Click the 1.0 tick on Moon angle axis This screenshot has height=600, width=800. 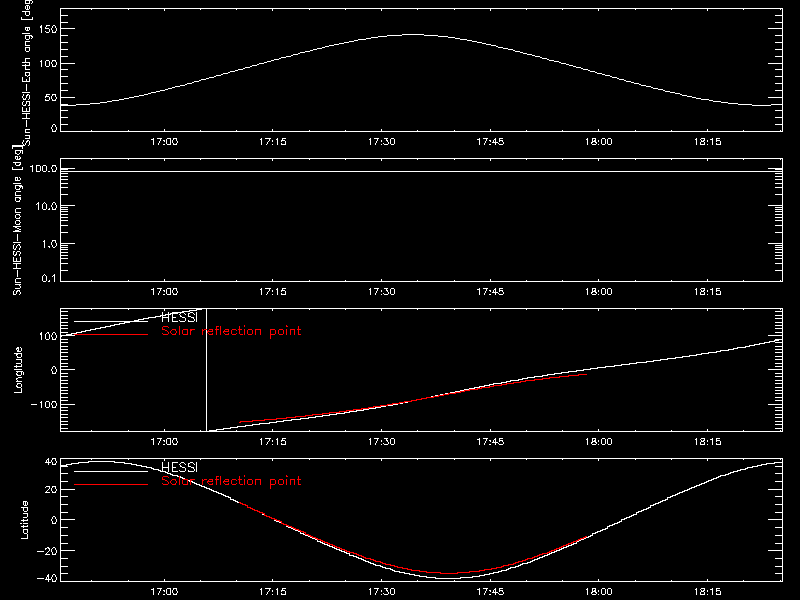49,244
